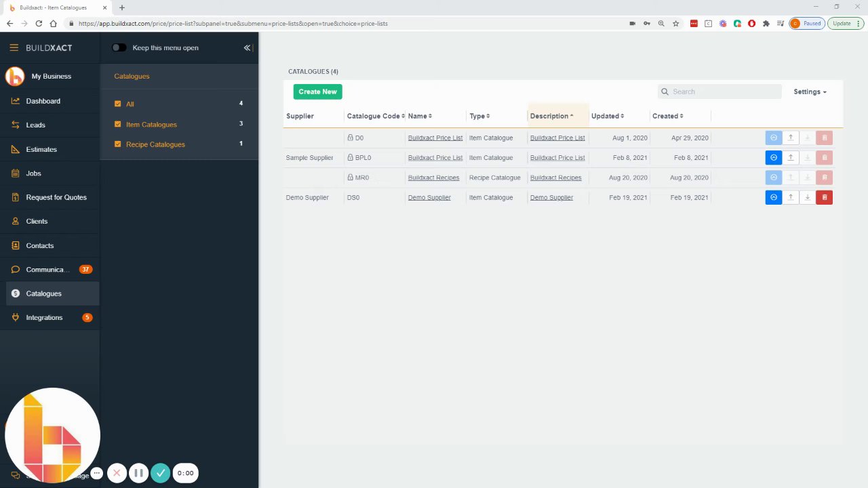Collapse the side panel with the double chevron
This screenshot has height=488, width=868.
pyautogui.click(x=247, y=47)
